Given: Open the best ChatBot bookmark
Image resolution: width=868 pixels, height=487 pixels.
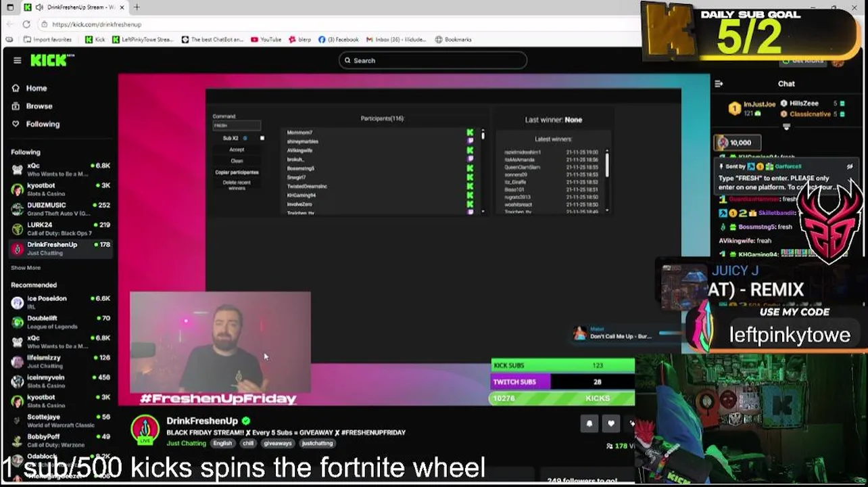Looking at the screenshot, I should tap(212, 39).
